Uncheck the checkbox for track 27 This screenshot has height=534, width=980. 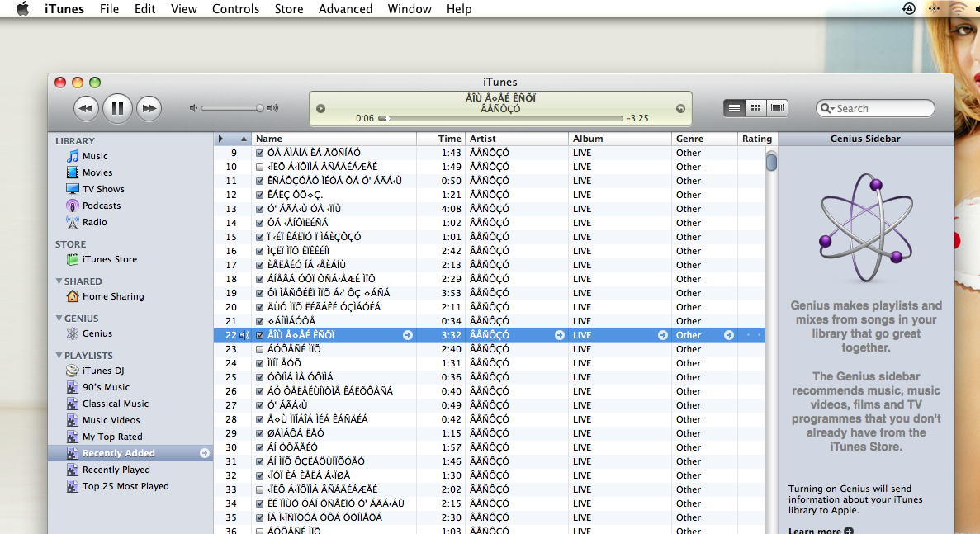point(259,405)
